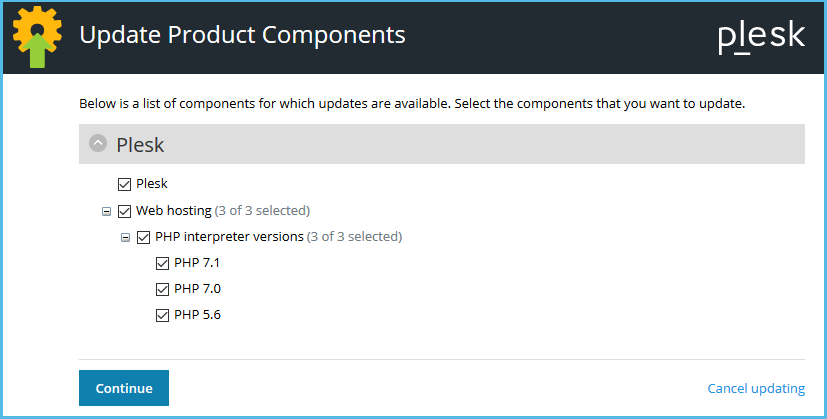Uncheck the PHP 7.0 checkbox
Viewport: 827px width, 419px height.
(162, 289)
